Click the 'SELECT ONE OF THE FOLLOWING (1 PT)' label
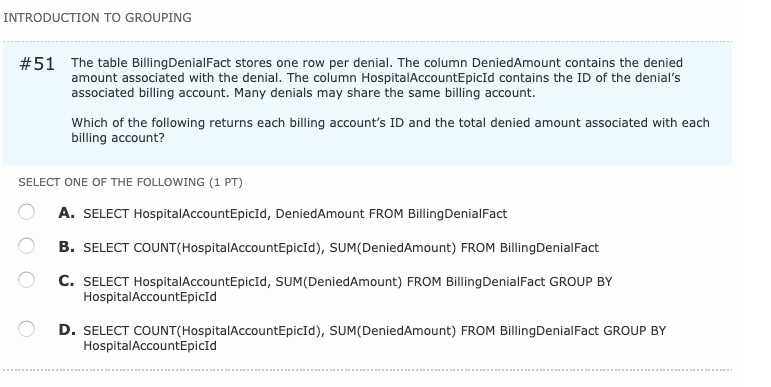 [130, 182]
